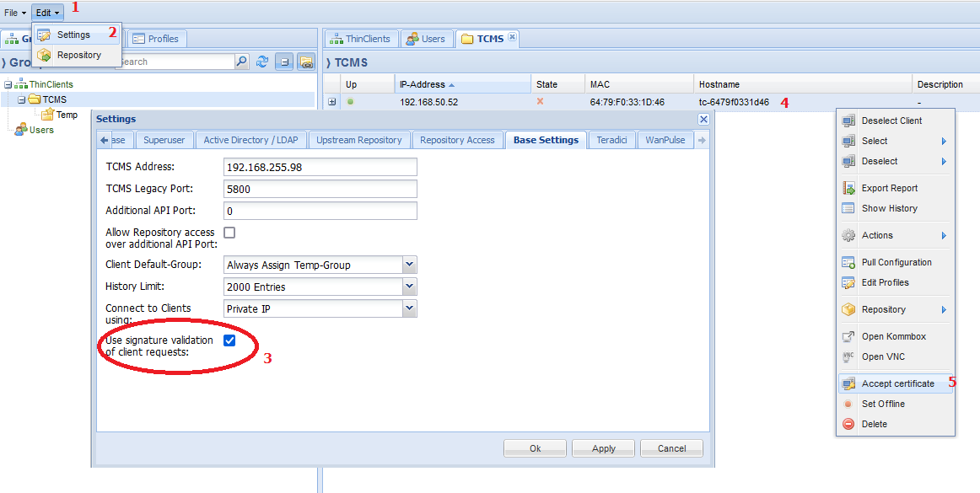980x493 pixels.
Task: Click the collapse all groups icon
Action: (283, 62)
